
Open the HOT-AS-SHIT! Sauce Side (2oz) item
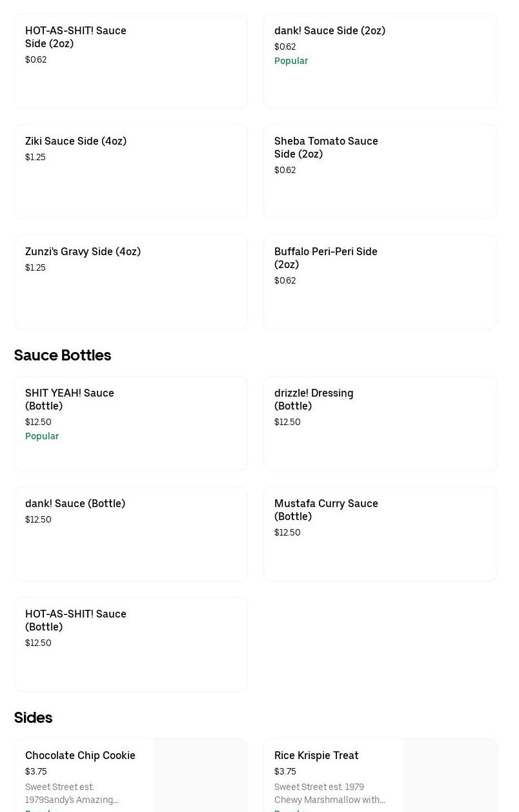(130, 61)
